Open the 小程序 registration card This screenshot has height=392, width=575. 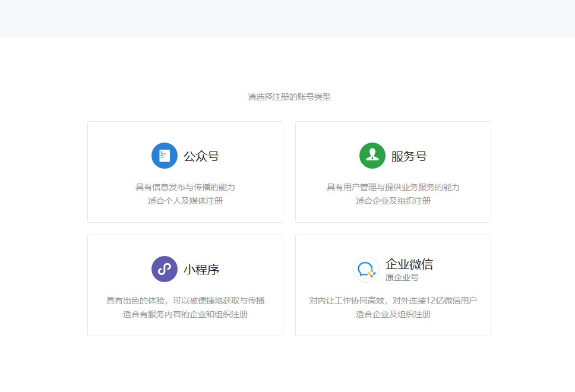(185, 285)
